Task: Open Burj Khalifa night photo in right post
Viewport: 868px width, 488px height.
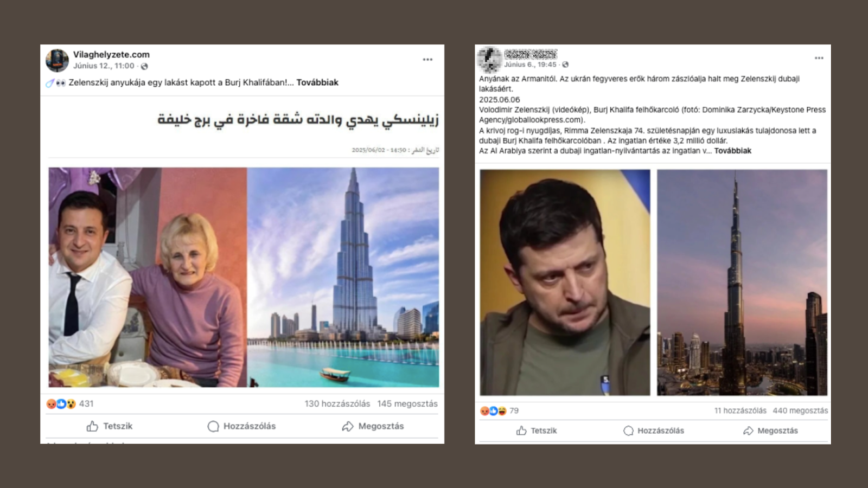Action: [742, 282]
